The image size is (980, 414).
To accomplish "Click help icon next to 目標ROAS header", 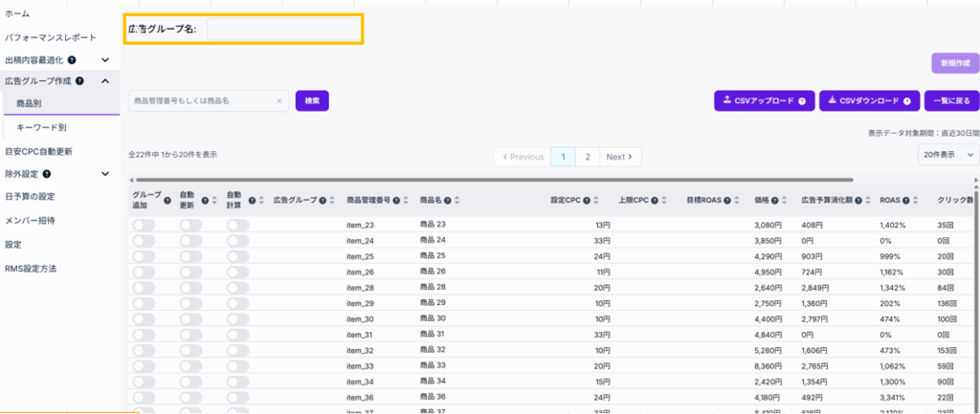I will coord(727,201).
